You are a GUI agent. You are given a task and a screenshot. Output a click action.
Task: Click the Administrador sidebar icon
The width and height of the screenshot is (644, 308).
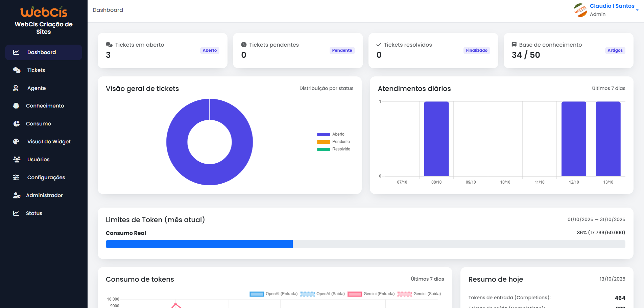point(16,195)
